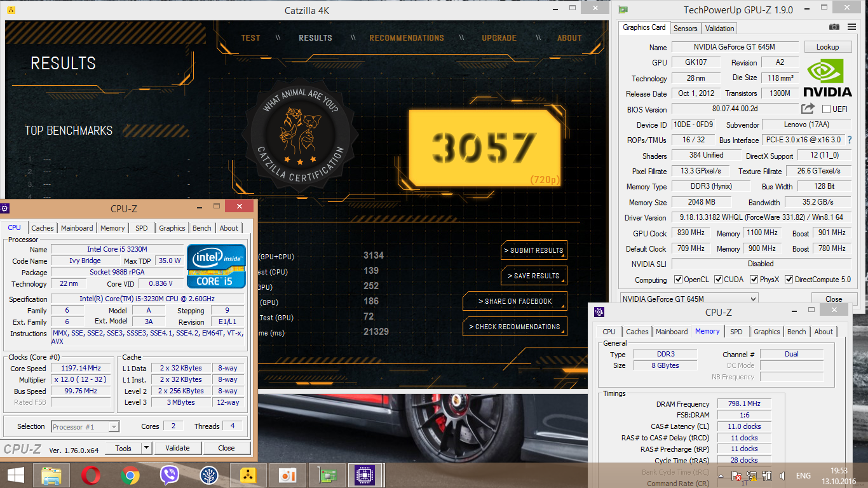This screenshot has height=488, width=868.
Task: Switch to Catzilla via its yellow taskbar icon
Action: (248, 475)
